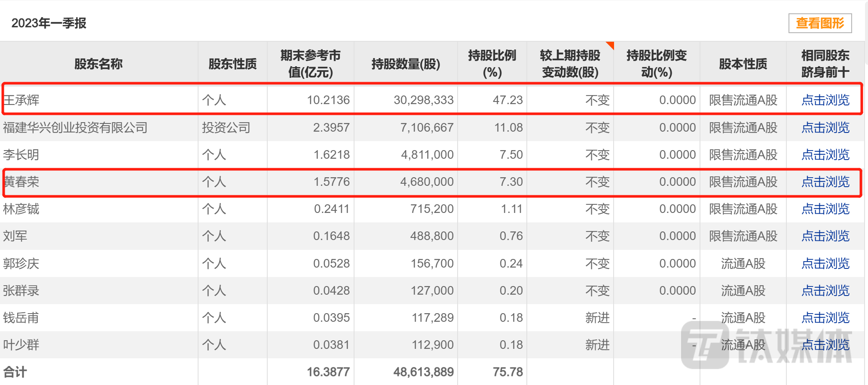Click the 持股数量(股) column header
868x385 pixels.
tap(406, 64)
